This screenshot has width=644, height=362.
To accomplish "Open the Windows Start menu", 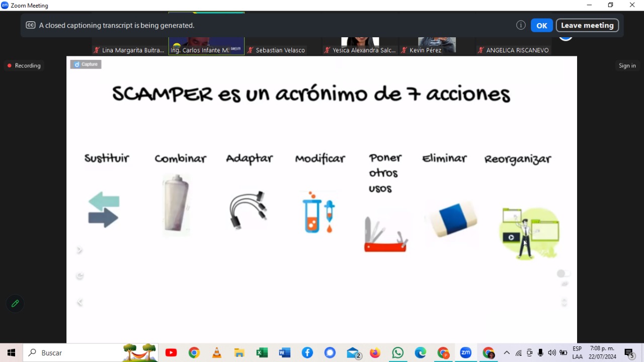I will (11, 353).
